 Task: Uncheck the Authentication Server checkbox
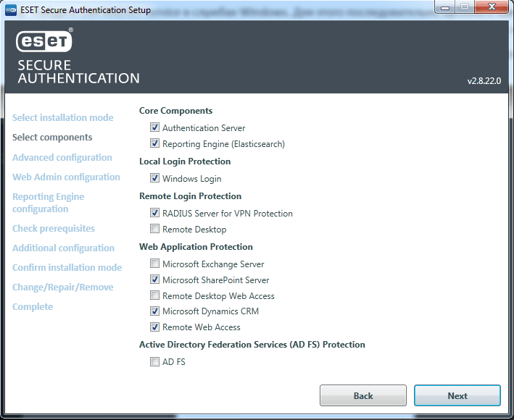click(154, 127)
